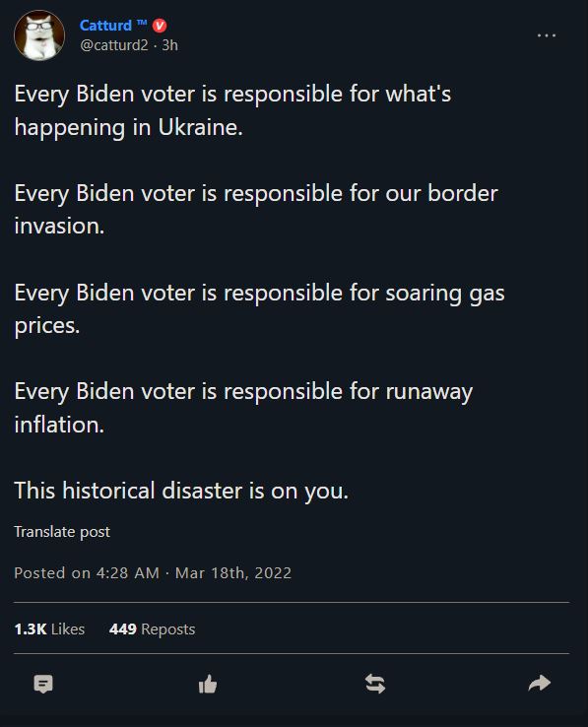Select the paragraph about runaway inflation
The image size is (588, 727).
pyautogui.click(x=243, y=408)
